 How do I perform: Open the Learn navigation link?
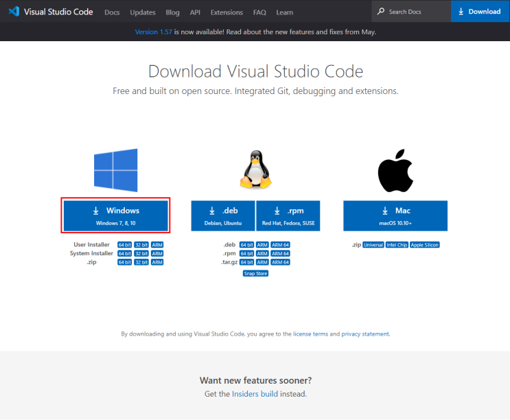click(x=285, y=12)
